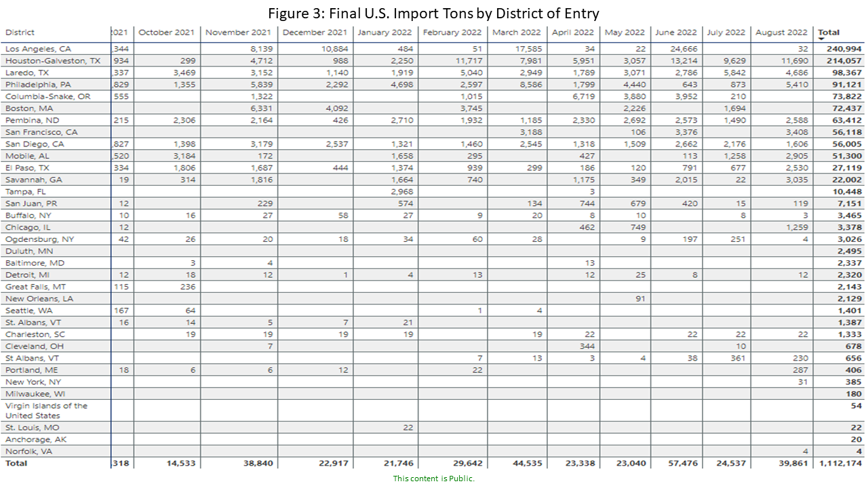The width and height of the screenshot is (868, 488).
Task: Click Boston November 2021 value 6,331
Action: (x=261, y=108)
